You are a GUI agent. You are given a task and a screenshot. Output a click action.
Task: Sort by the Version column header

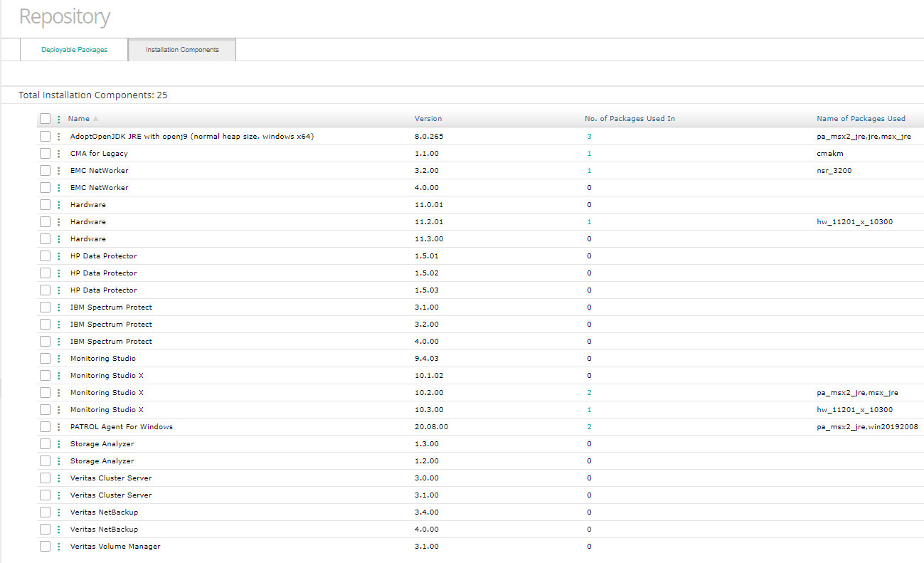428,119
